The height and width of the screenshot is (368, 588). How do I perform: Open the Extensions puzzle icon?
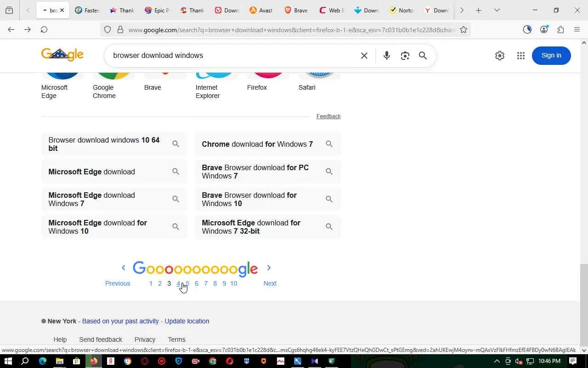pyautogui.click(x=560, y=29)
